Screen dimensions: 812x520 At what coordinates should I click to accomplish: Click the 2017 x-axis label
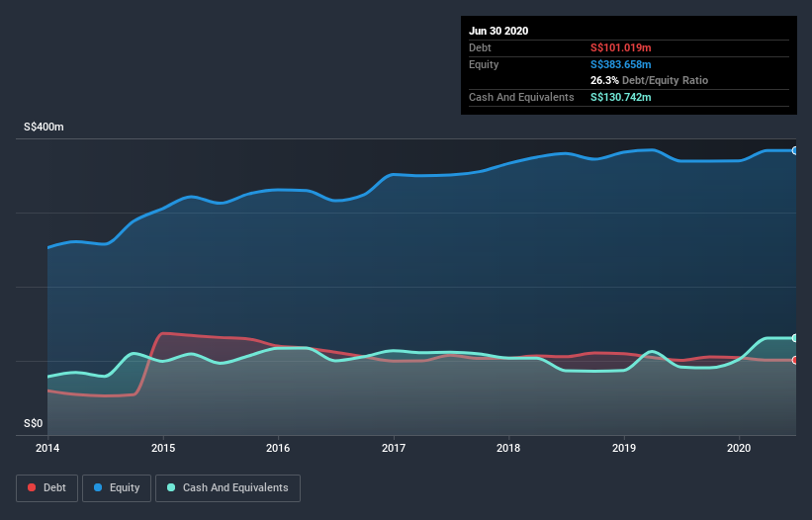click(x=394, y=448)
